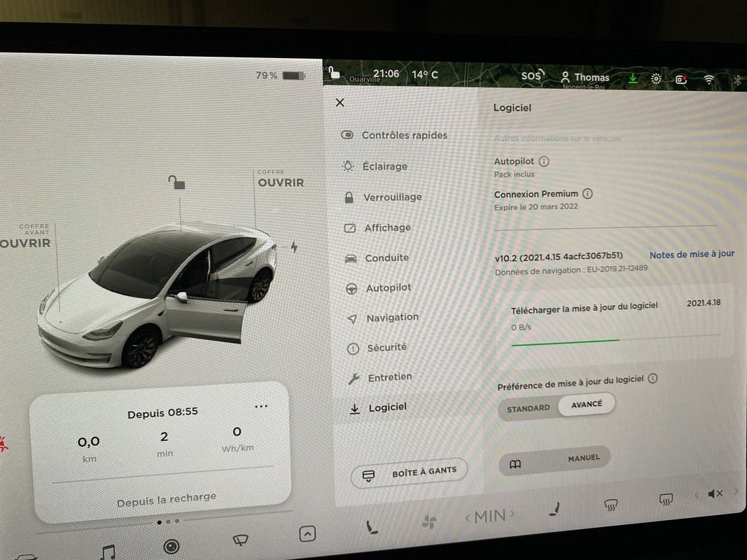Open Sécurité settings

tap(377, 348)
